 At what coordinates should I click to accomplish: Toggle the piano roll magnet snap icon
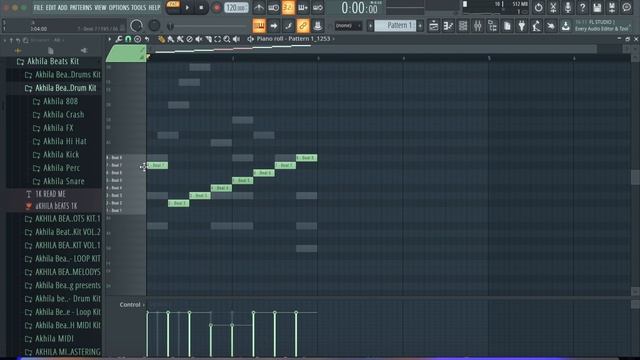click(128, 39)
